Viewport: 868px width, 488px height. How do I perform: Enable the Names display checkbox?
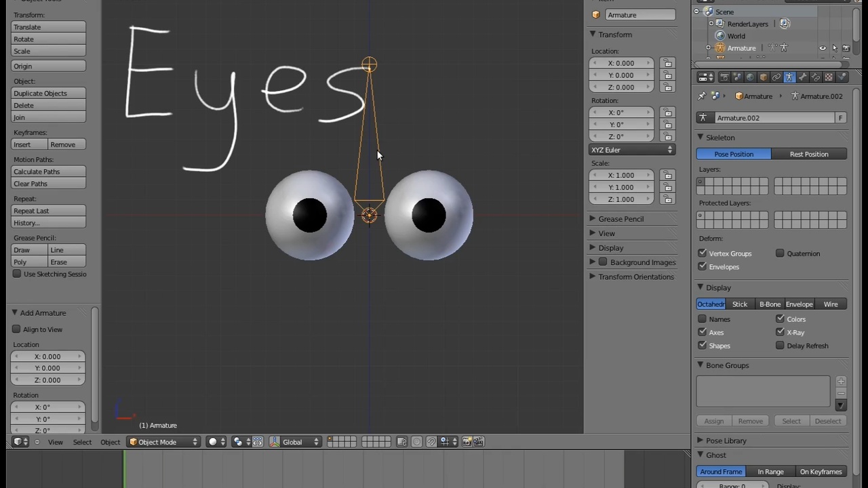click(703, 319)
